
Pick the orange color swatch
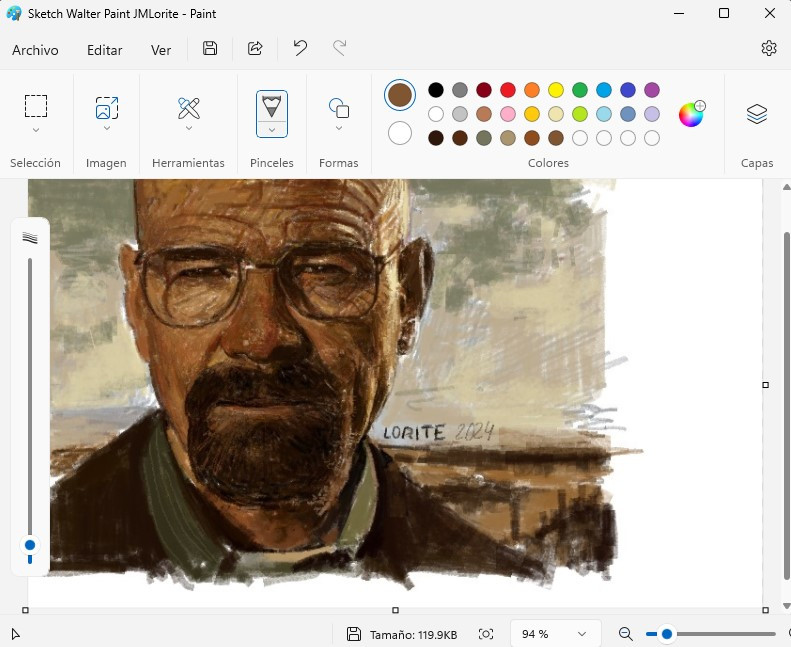[x=532, y=90]
